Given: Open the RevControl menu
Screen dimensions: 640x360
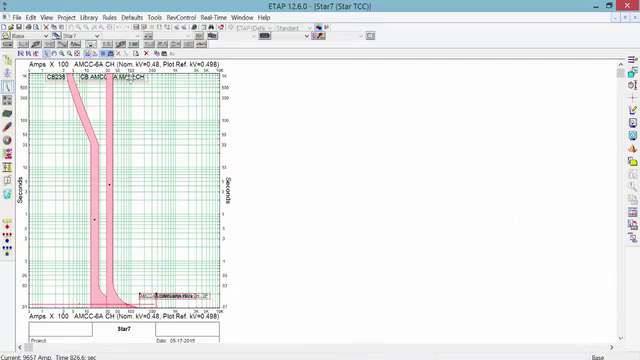Looking at the screenshot, I should point(181,18).
